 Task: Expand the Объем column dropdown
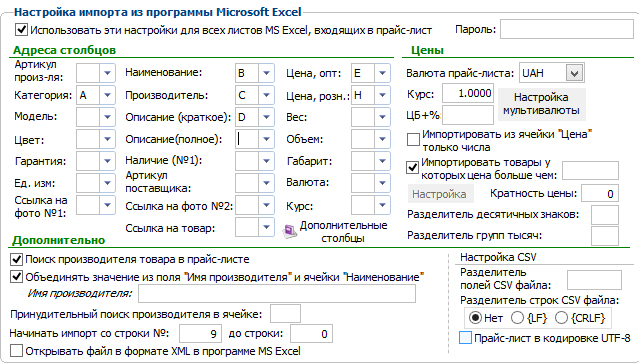[x=382, y=139]
